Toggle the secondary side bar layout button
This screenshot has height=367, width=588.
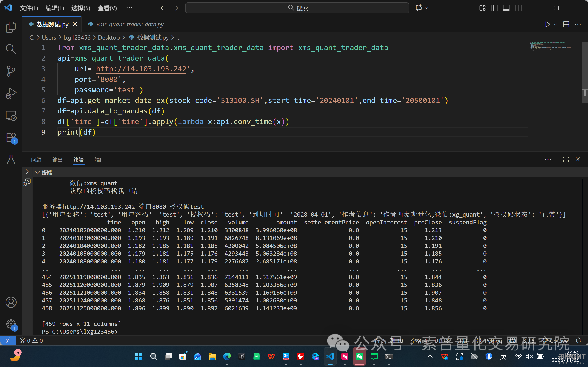coord(518,8)
